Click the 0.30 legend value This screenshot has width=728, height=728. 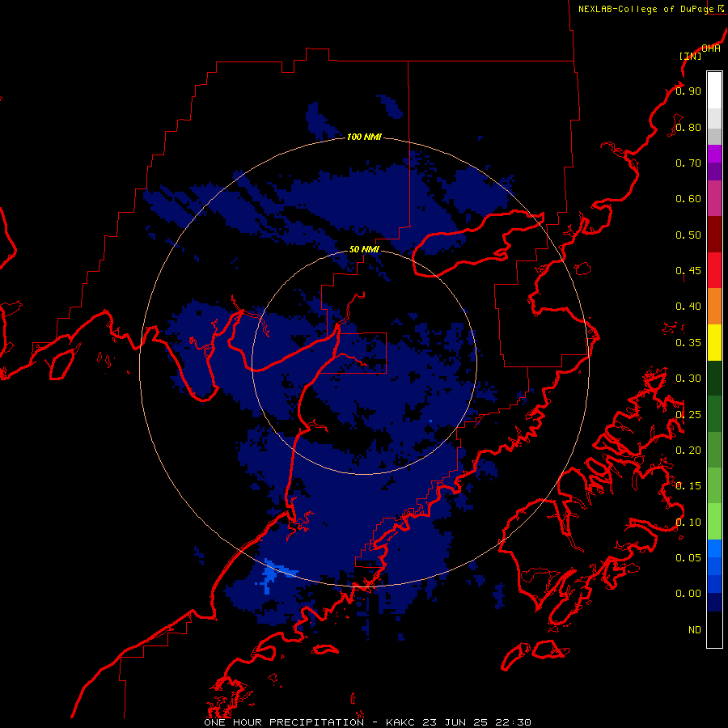688,379
